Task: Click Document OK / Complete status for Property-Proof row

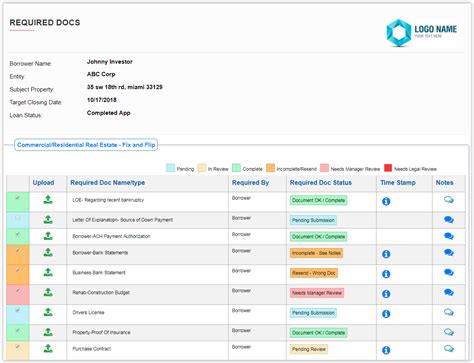Action: click(318, 333)
